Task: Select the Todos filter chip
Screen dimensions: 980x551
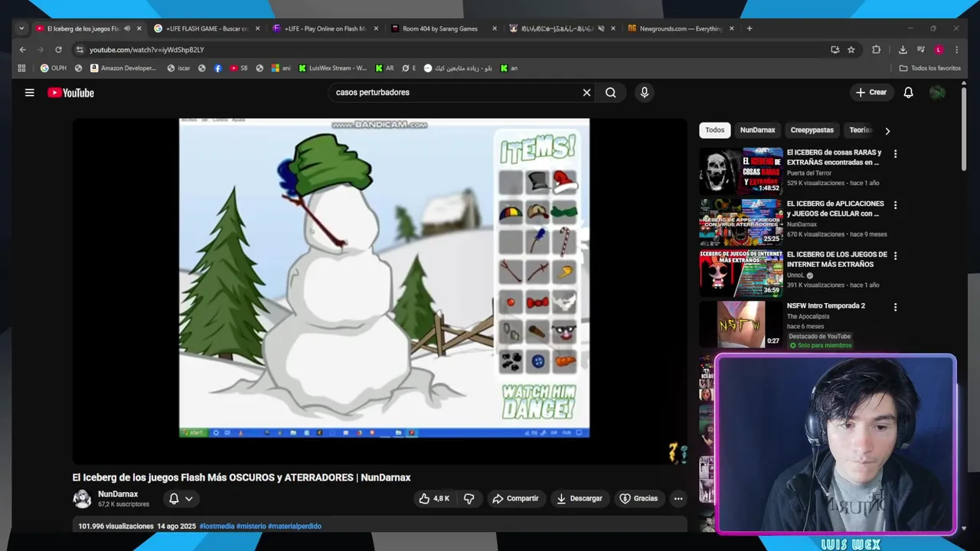Action: click(x=715, y=130)
